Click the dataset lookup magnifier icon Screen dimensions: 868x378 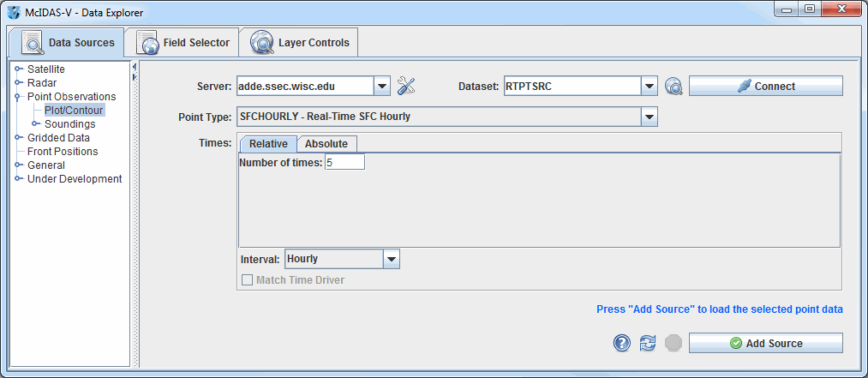click(673, 86)
